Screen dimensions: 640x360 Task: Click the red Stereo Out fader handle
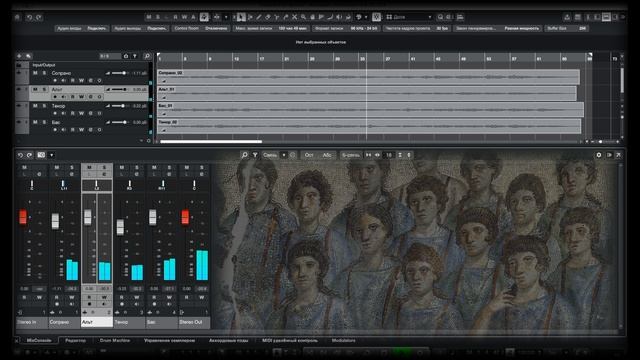(185, 217)
